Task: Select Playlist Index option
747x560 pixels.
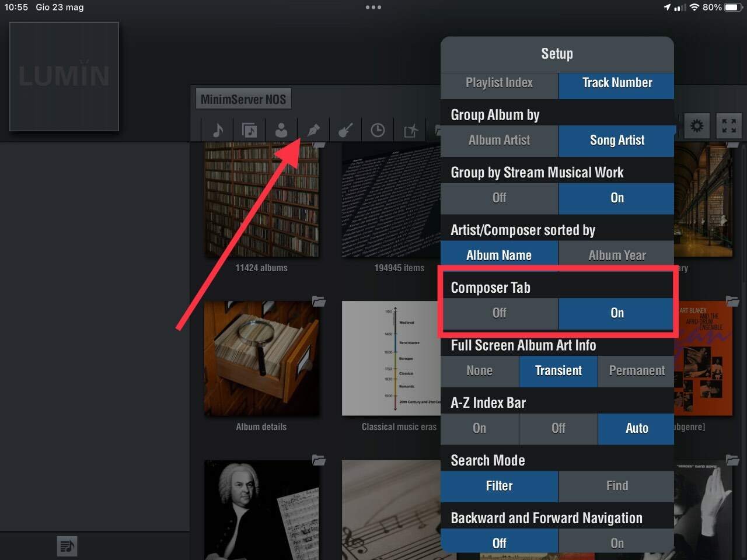Action: [500, 83]
